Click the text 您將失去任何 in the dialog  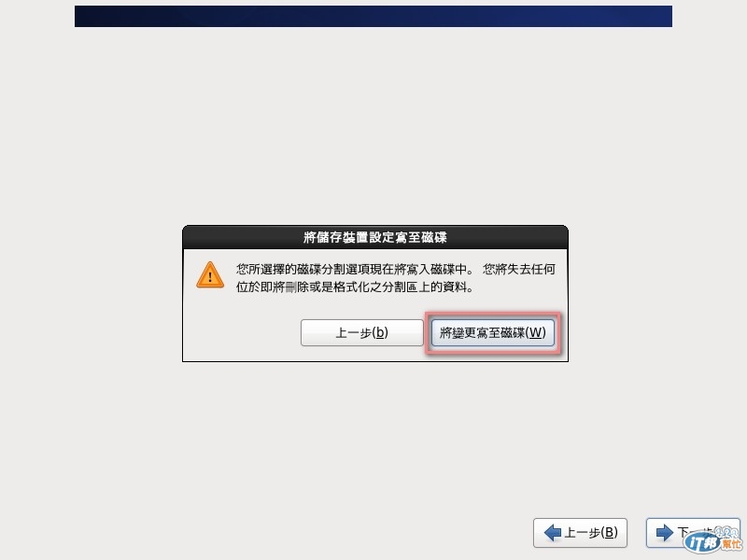coord(519,269)
